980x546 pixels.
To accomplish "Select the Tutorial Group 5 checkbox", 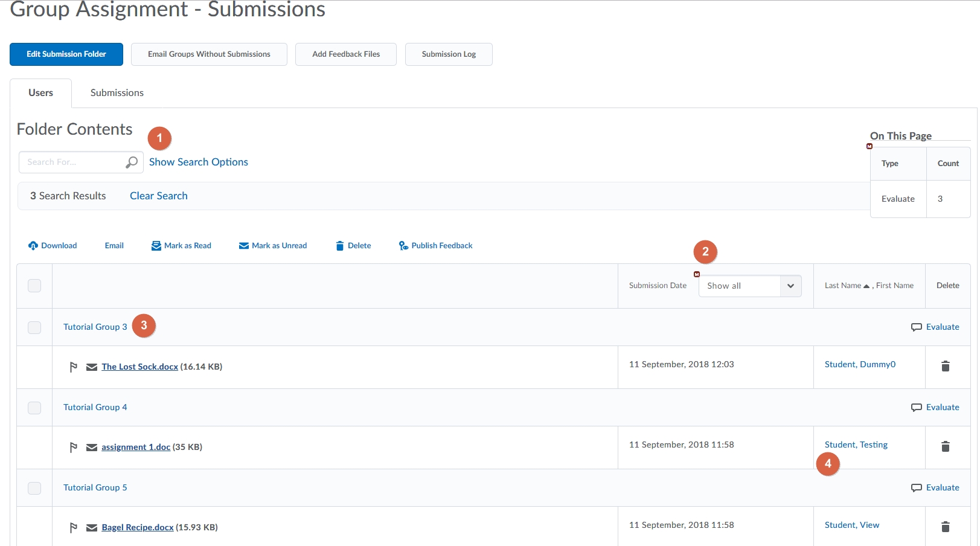I will click(34, 488).
